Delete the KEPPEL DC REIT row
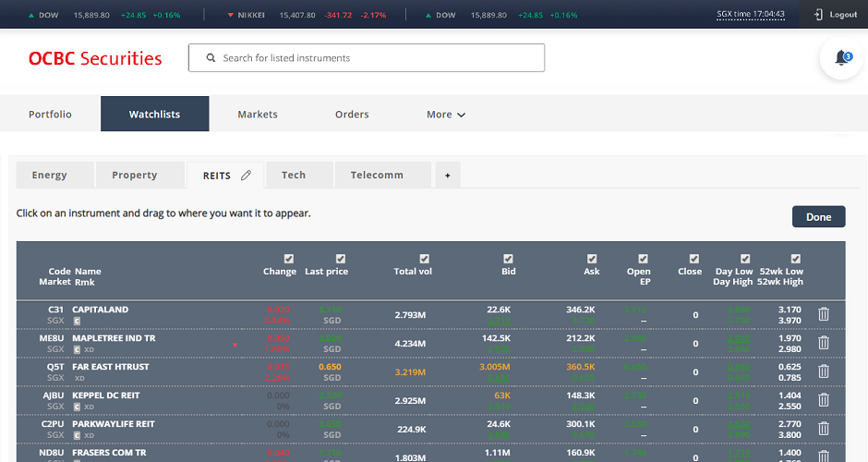The width and height of the screenshot is (868, 462). pyautogui.click(x=824, y=400)
